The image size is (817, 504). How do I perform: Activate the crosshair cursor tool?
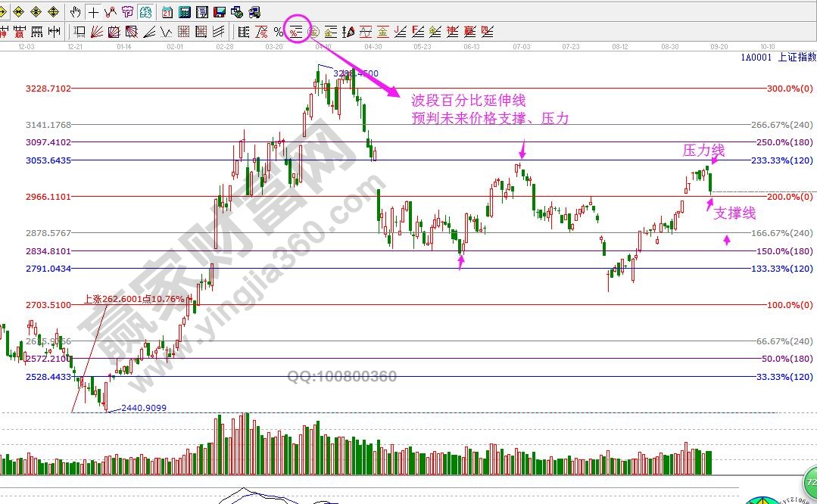click(x=92, y=12)
